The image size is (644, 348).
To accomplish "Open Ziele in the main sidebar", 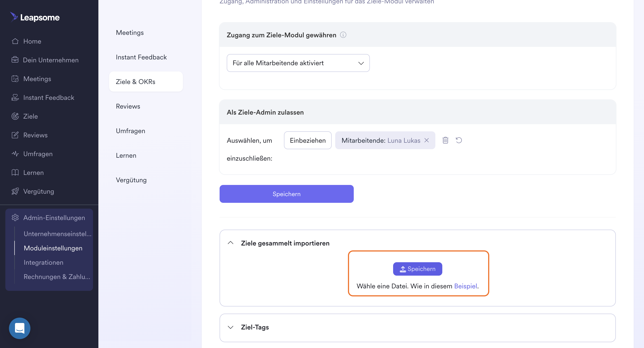I will pos(30,116).
